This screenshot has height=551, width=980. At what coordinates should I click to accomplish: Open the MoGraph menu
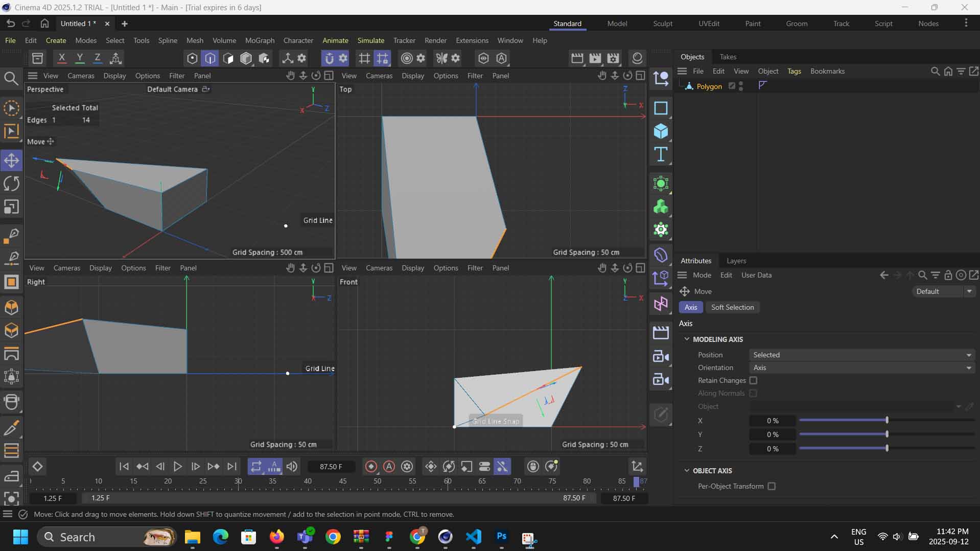pos(260,40)
